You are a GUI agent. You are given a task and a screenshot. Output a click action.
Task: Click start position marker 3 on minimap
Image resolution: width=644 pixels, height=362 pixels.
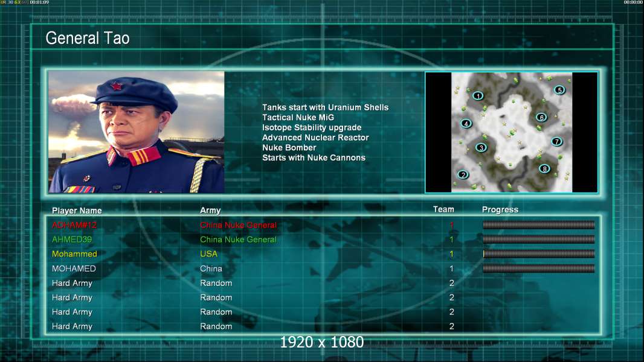481,148
